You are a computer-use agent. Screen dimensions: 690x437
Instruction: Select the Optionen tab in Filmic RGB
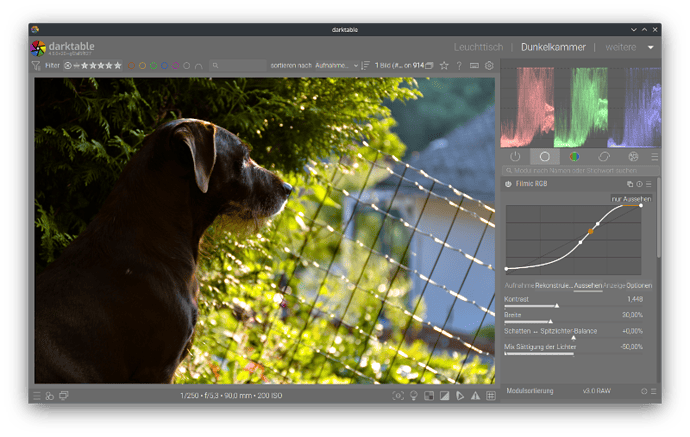click(x=639, y=286)
